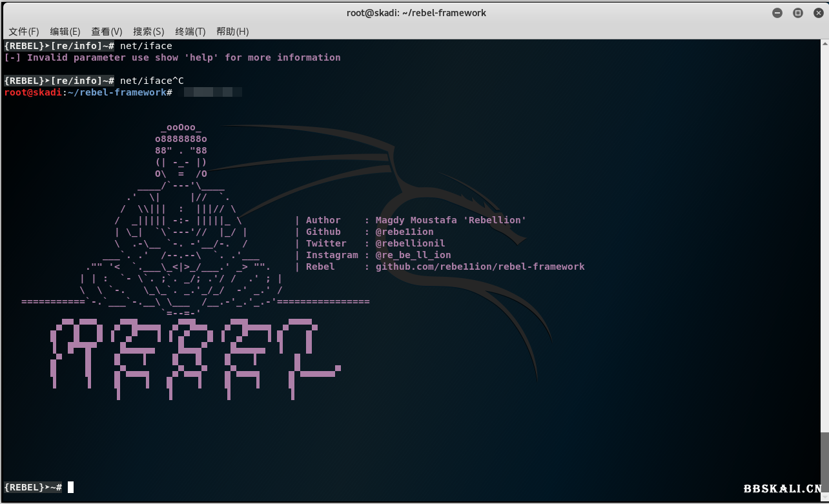The height and width of the screenshot is (504, 829).
Task: Close the rebel-framework terminal window
Action: pyautogui.click(x=816, y=13)
